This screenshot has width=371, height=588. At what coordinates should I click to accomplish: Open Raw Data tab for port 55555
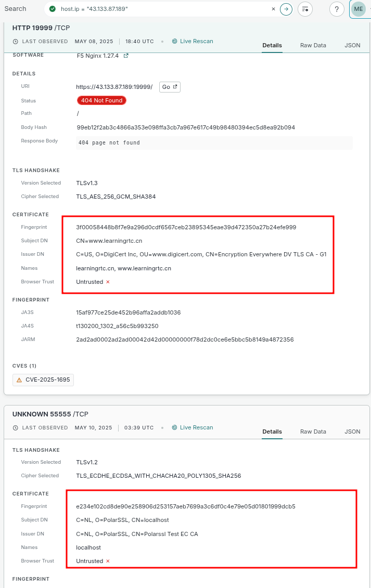[x=313, y=432]
